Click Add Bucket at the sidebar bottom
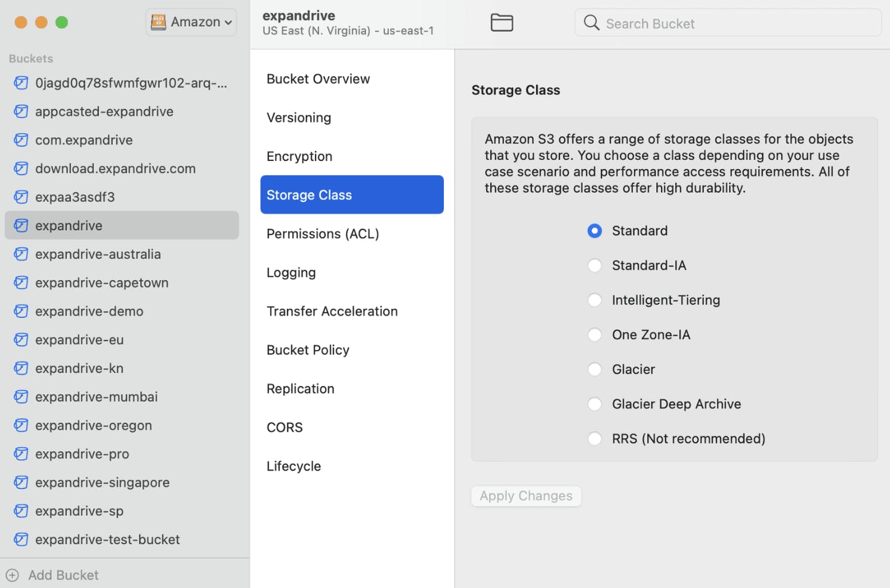 (x=63, y=575)
